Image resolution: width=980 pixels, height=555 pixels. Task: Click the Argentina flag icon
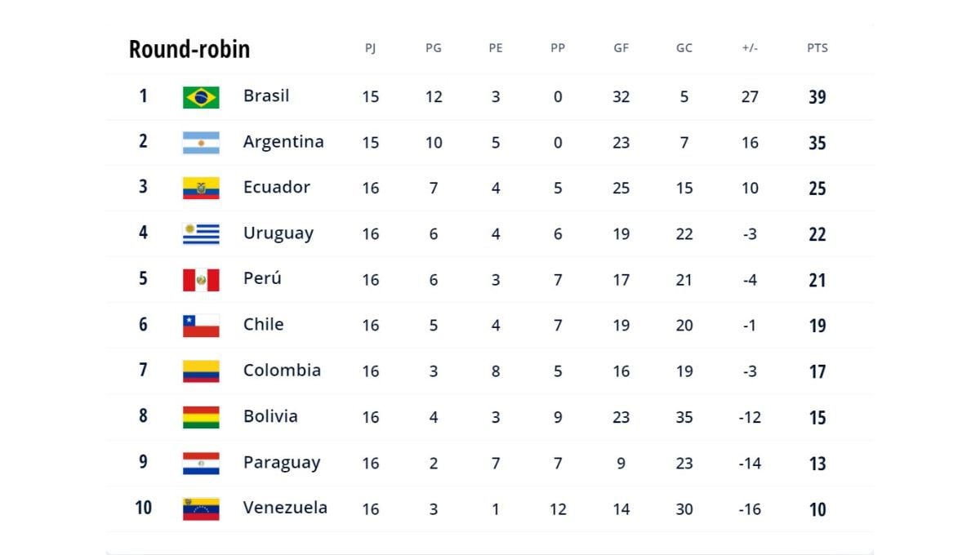[x=201, y=143]
